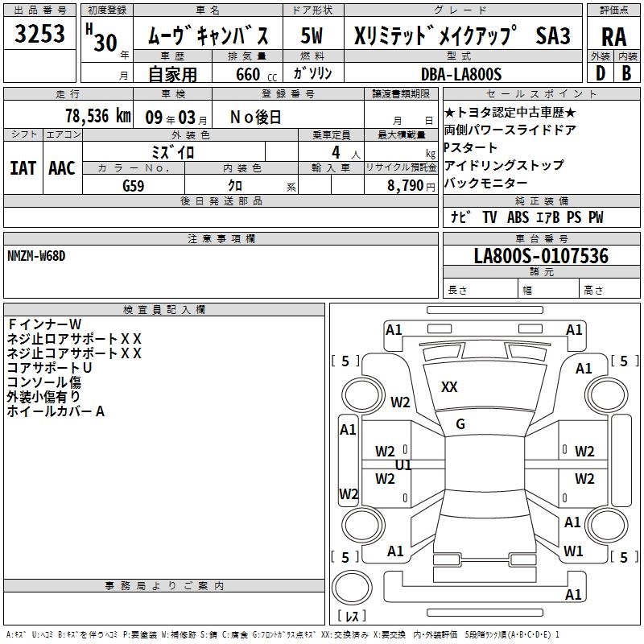644x644 pixels.
Task: Click the displacement value 660 cc
Action: coord(256,75)
